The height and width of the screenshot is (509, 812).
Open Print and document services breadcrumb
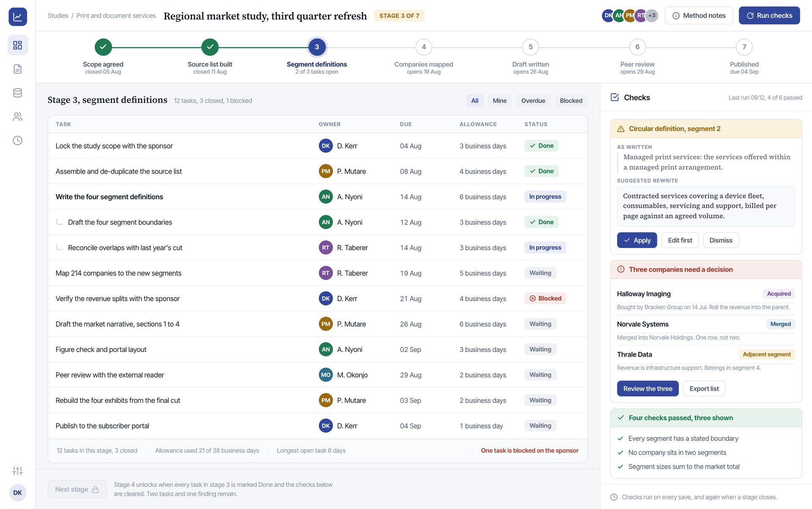[116, 16]
